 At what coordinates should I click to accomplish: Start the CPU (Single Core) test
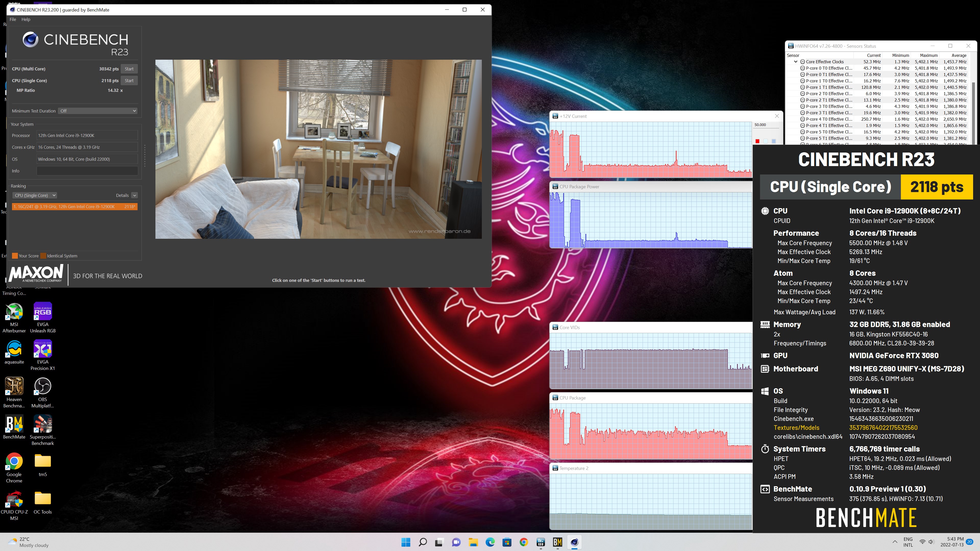tap(129, 81)
